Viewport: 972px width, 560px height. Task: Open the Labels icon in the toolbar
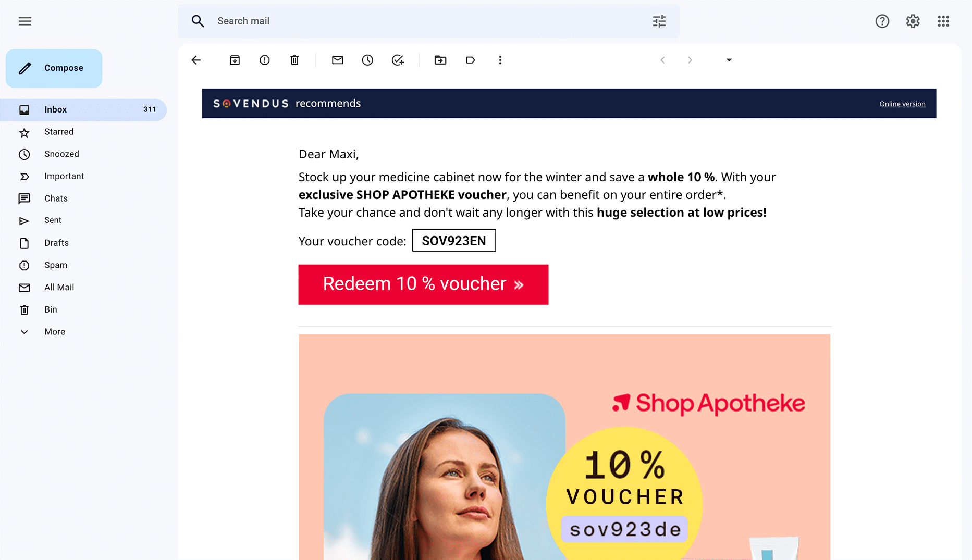click(470, 60)
